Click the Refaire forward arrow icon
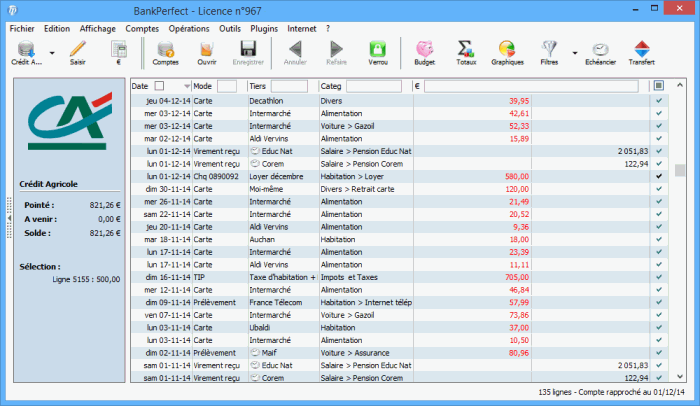This screenshot has width=700, height=406. (336, 49)
